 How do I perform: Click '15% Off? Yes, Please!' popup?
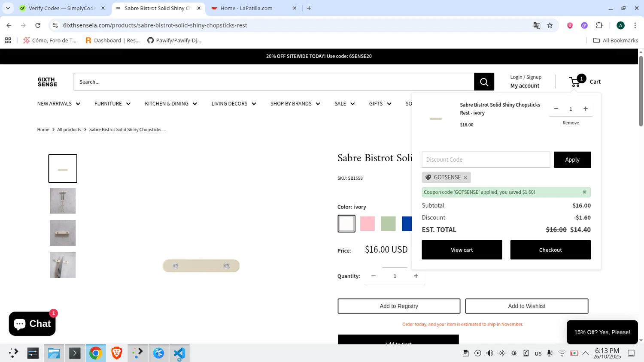[x=602, y=332]
